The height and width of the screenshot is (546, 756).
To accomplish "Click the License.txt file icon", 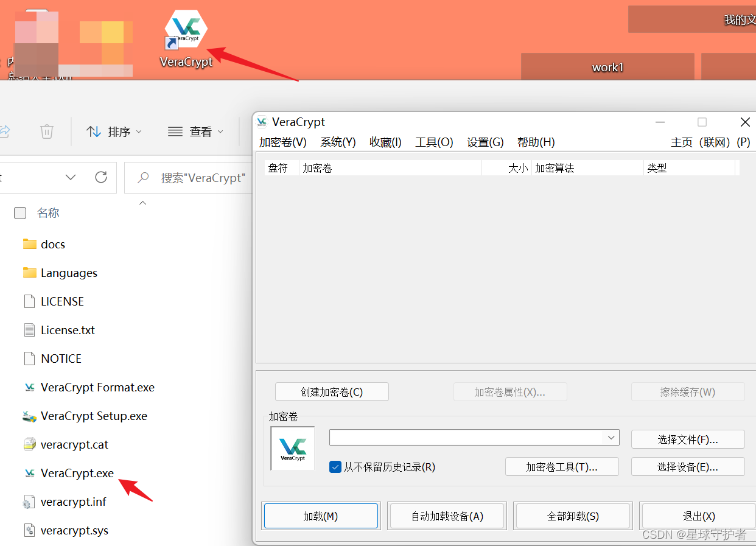I will [x=29, y=330].
